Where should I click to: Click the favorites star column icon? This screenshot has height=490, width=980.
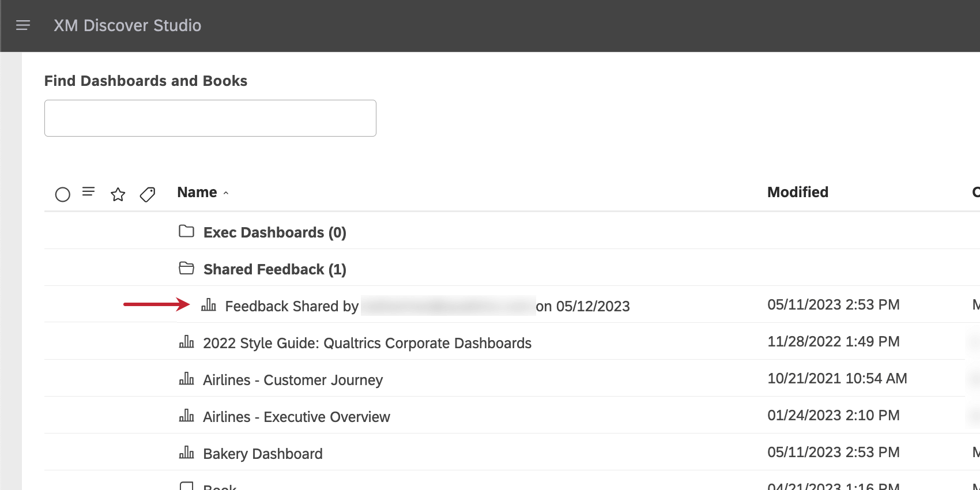[118, 194]
